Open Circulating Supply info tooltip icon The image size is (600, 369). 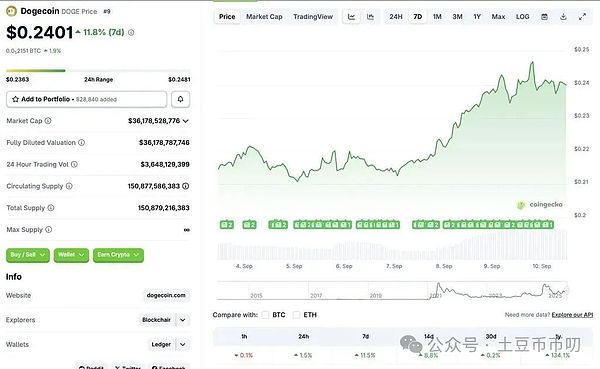coord(69,186)
